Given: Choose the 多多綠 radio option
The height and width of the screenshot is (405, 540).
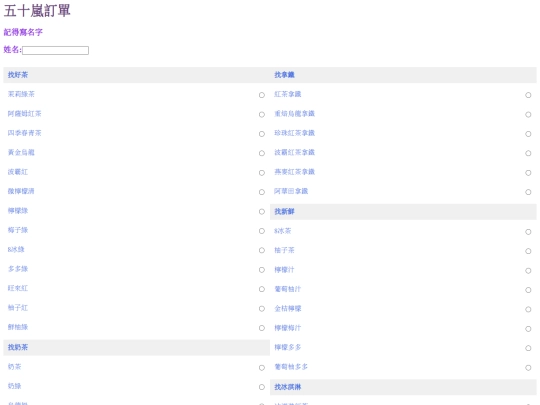Looking at the screenshot, I should [x=262, y=270].
